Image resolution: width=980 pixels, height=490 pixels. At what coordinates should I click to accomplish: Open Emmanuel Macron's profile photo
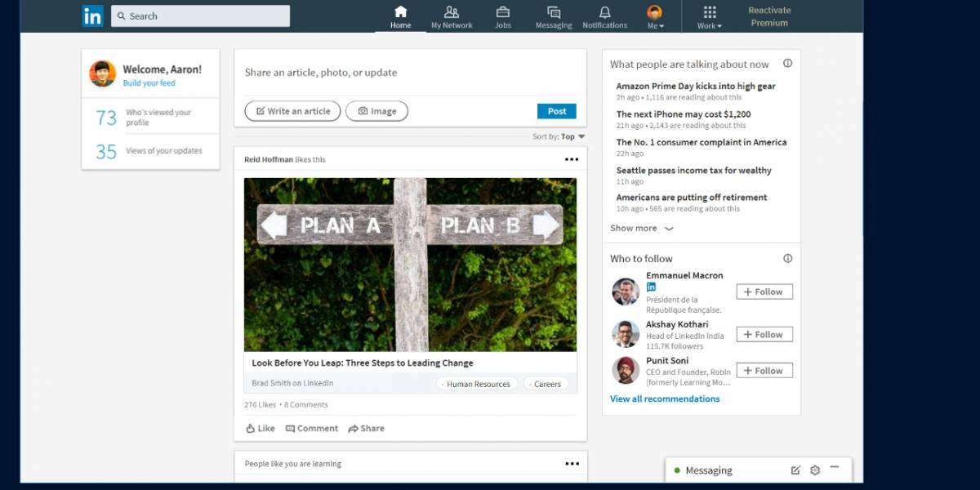click(626, 292)
